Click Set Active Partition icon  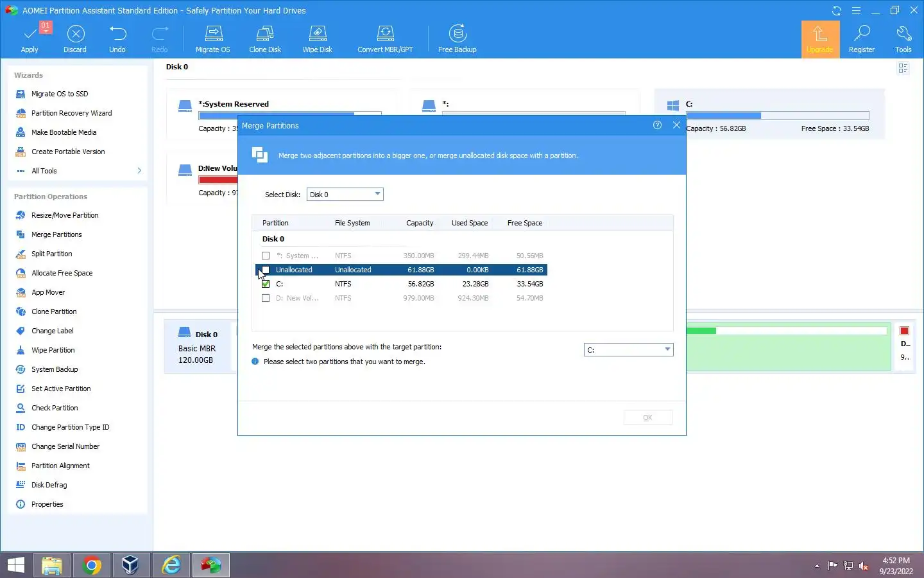tap(21, 389)
